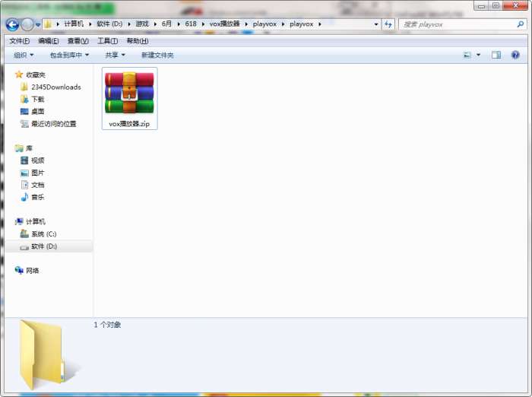The height and width of the screenshot is (397, 532).
Task: Select vox播放器 breadcrumb segment
Action: pyautogui.click(x=225, y=24)
